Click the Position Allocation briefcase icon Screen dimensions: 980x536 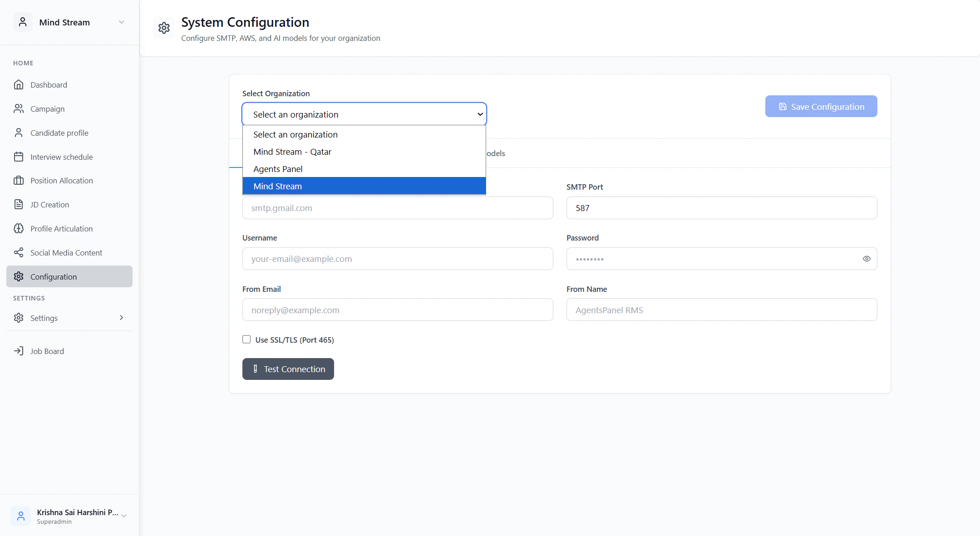[x=19, y=181]
